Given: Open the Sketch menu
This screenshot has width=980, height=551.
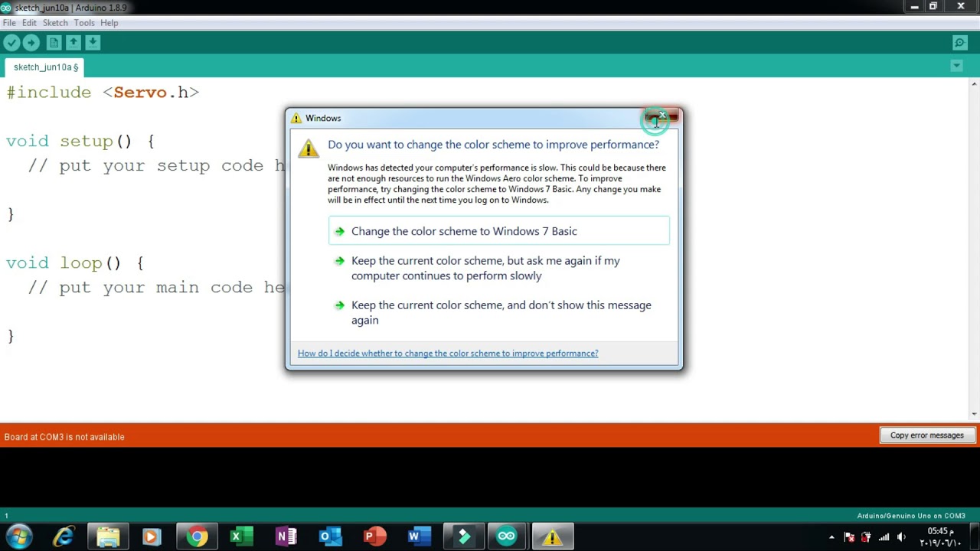Looking at the screenshot, I should click(x=55, y=23).
